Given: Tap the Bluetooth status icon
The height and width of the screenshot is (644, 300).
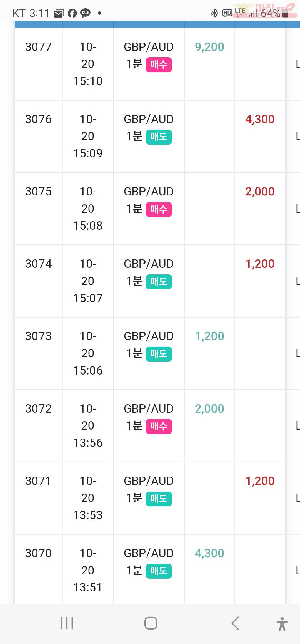Looking at the screenshot, I should pyautogui.click(x=214, y=13).
